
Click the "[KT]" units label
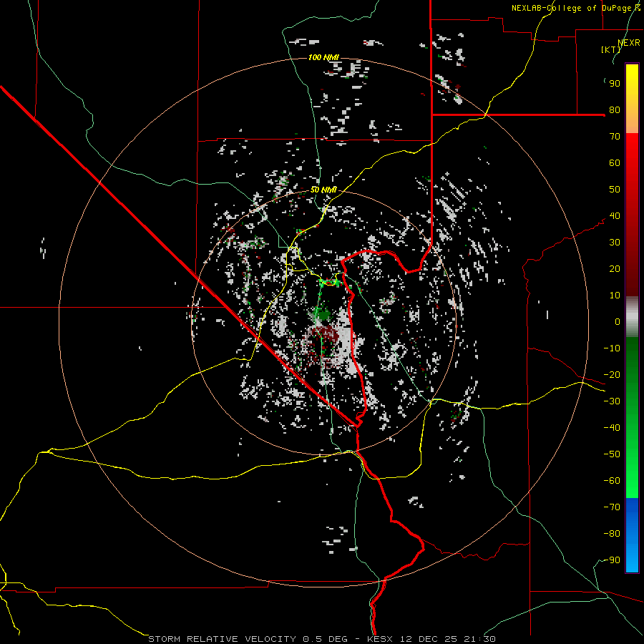coord(611,49)
